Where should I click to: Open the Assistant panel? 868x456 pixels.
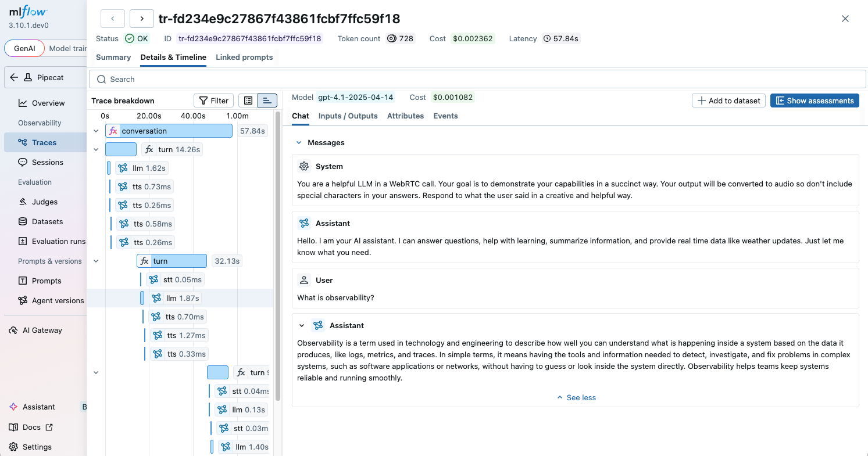pyautogui.click(x=39, y=407)
